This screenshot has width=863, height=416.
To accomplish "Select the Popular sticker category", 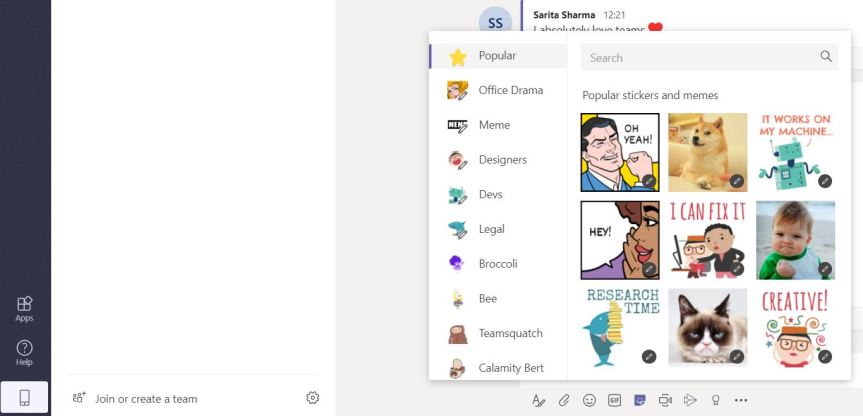I will (x=497, y=56).
